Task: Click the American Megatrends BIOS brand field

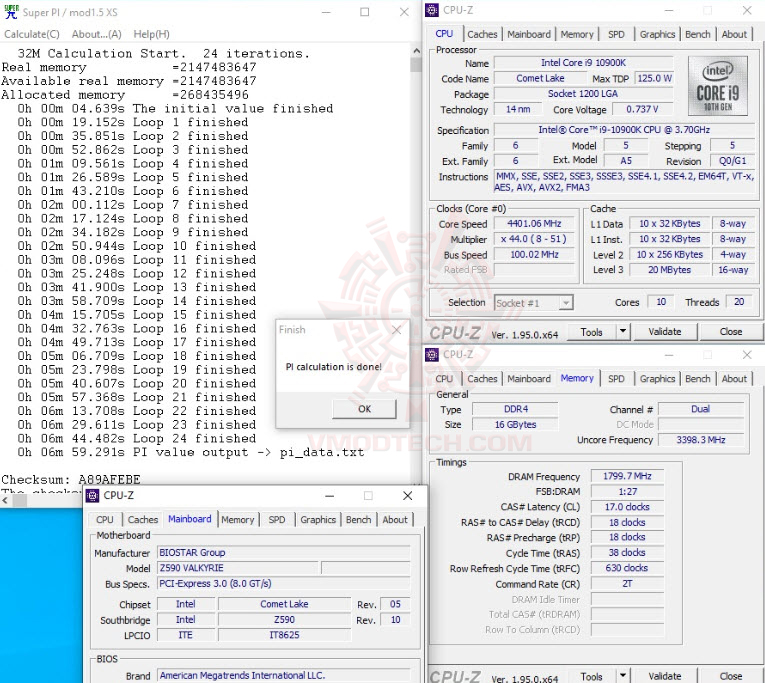Action: pyautogui.click(x=283, y=676)
